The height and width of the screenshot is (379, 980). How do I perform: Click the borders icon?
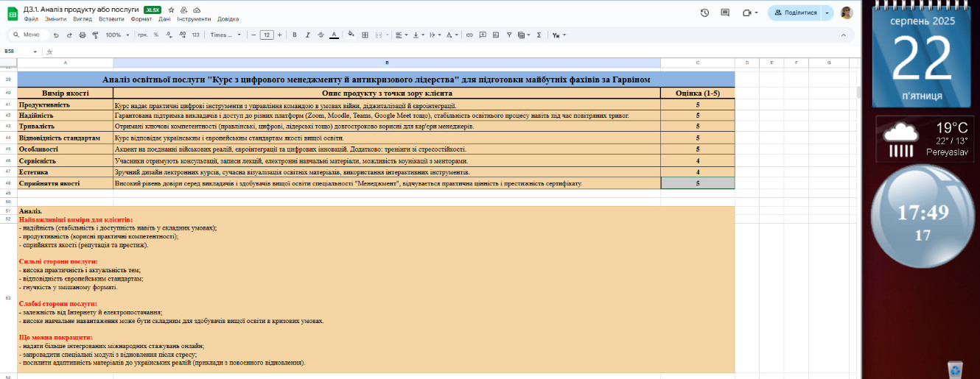click(365, 35)
